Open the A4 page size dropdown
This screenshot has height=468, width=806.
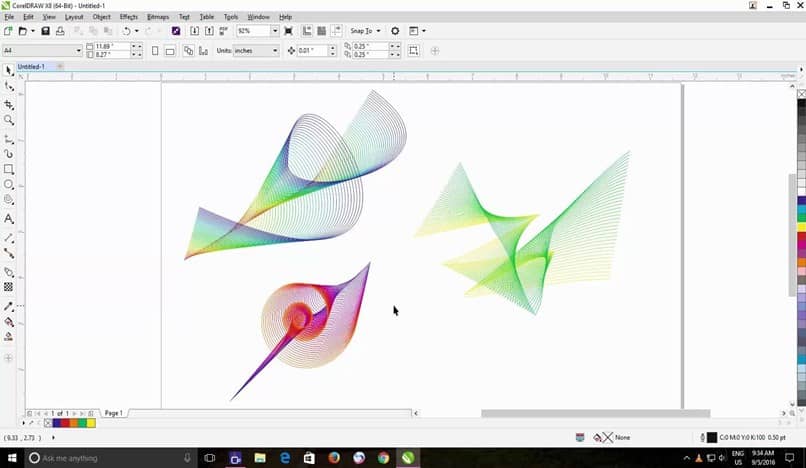[79, 51]
